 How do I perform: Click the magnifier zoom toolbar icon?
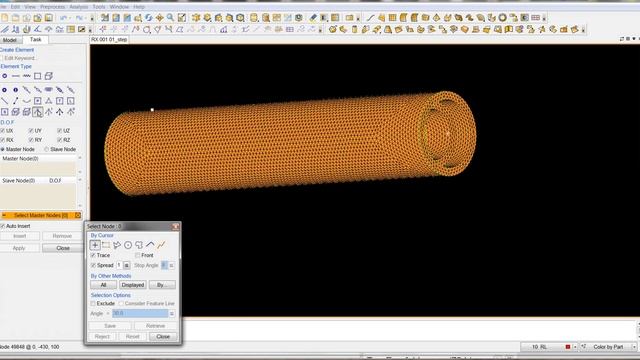(171, 18)
